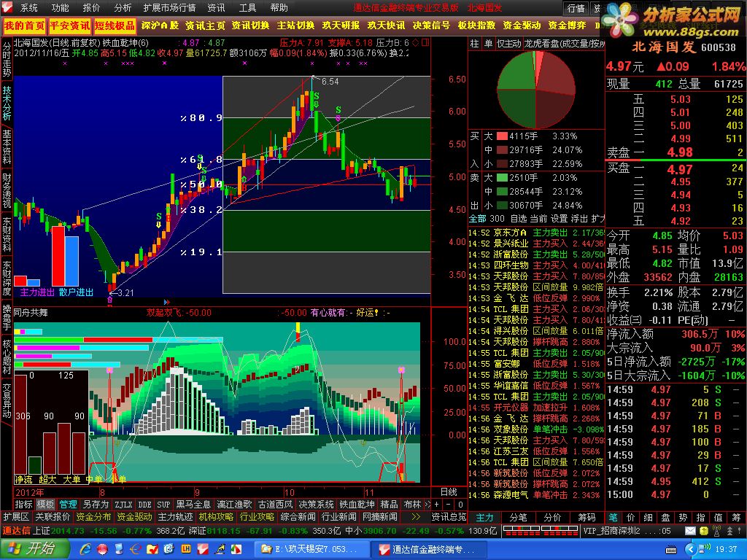Open the 工具 menu
Viewport: 747px width, 560px height.
[248, 7]
